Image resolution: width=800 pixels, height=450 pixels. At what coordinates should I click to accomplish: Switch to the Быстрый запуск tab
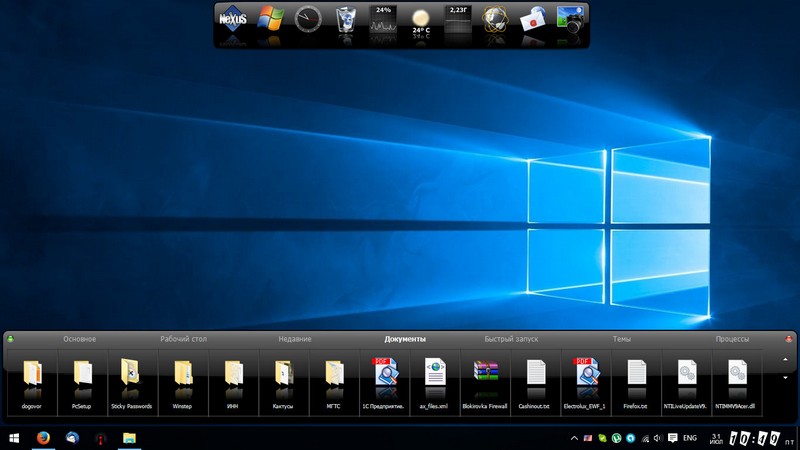pyautogui.click(x=511, y=339)
